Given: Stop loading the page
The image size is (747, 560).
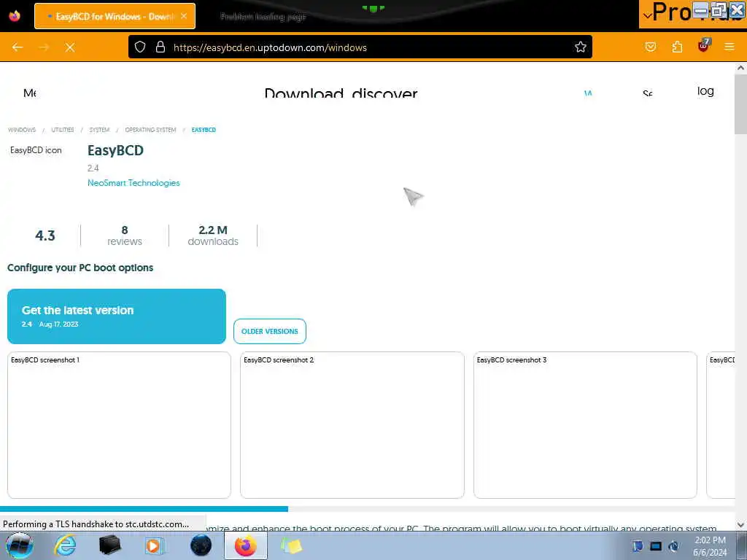Looking at the screenshot, I should tap(70, 47).
